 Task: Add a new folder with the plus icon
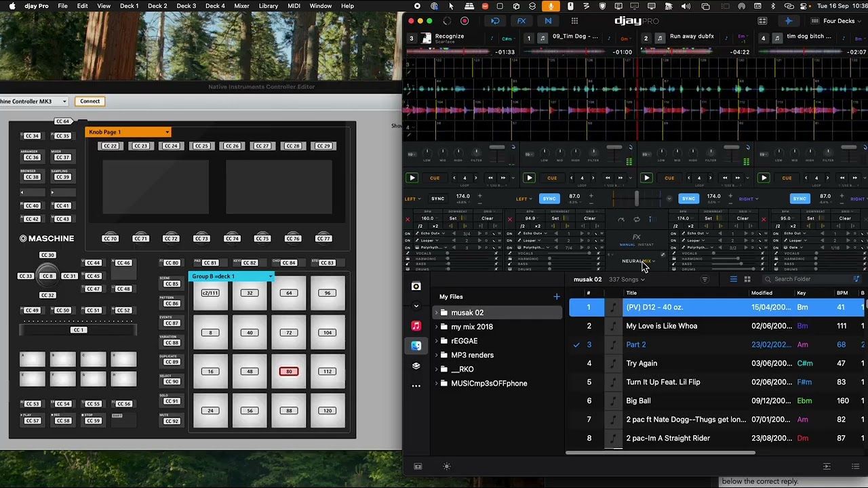coord(557,297)
